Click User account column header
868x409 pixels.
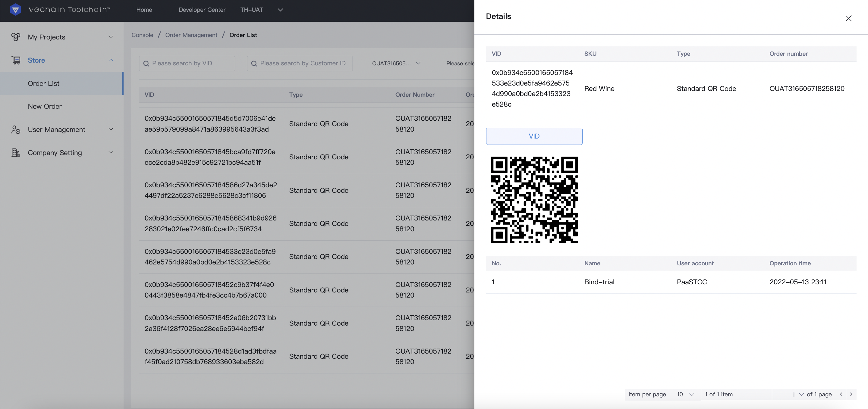tap(695, 264)
